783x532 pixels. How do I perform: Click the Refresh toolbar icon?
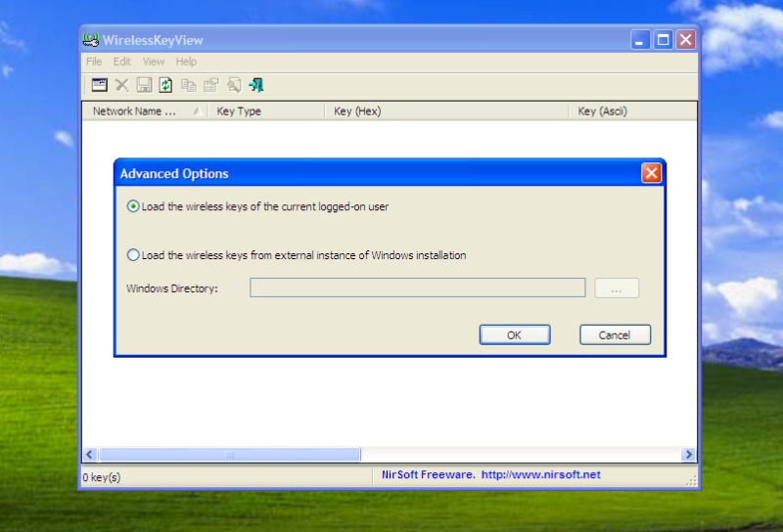coord(166,85)
